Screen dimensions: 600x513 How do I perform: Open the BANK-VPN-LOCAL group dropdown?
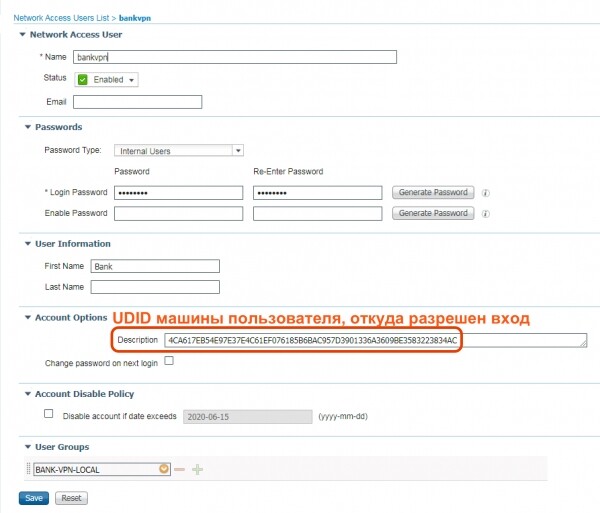point(164,469)
